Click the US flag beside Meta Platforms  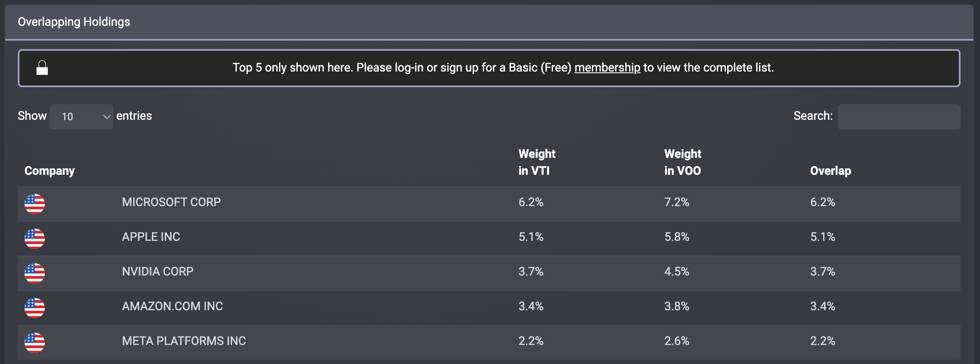(x=35, y=342)
